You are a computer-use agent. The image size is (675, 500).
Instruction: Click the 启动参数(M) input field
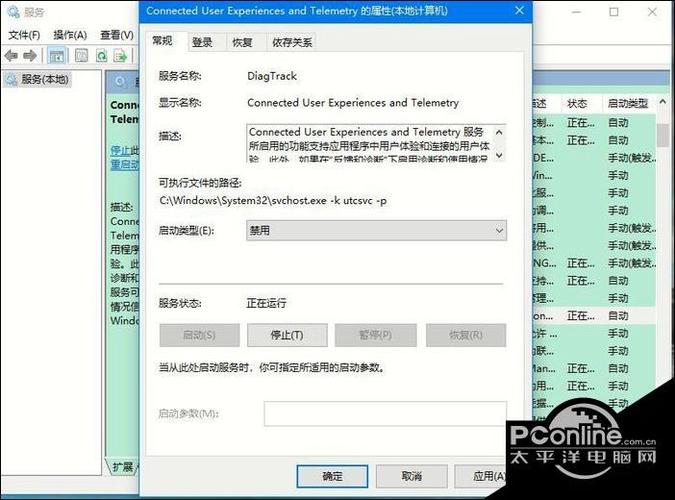point(385,413)
